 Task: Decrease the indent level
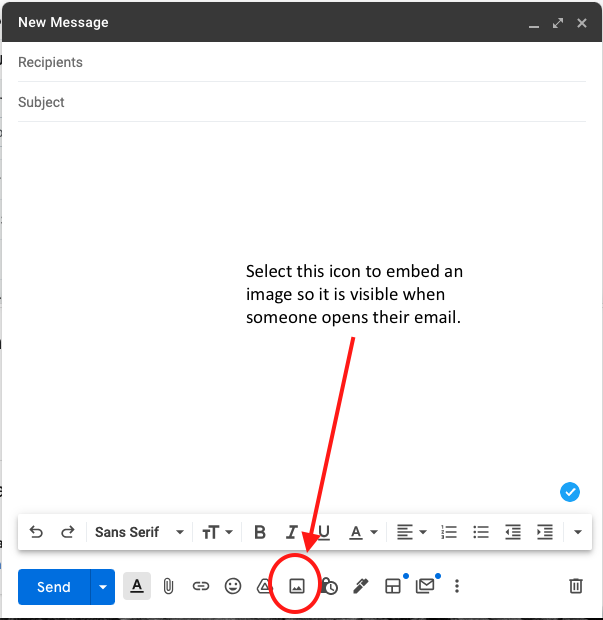point(513,532)
